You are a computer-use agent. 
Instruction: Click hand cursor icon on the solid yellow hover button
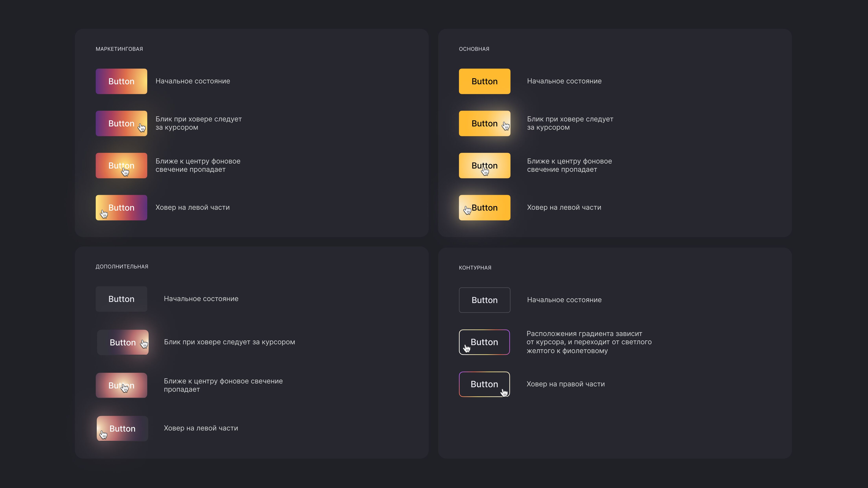tap(505, 126)
